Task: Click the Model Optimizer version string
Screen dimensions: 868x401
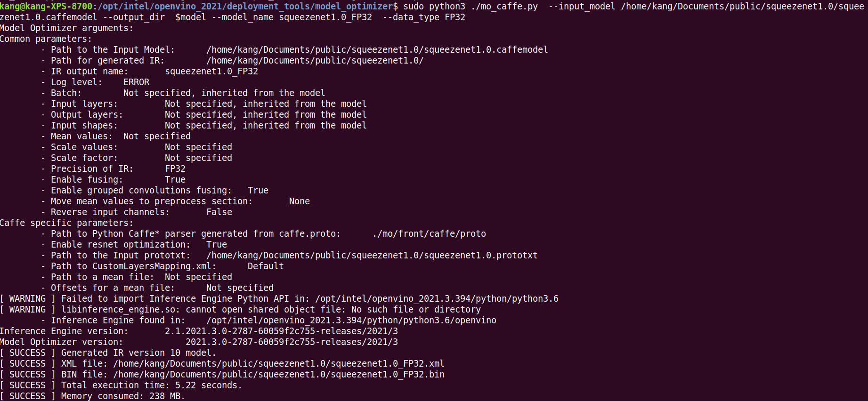Action: (292, 342)
